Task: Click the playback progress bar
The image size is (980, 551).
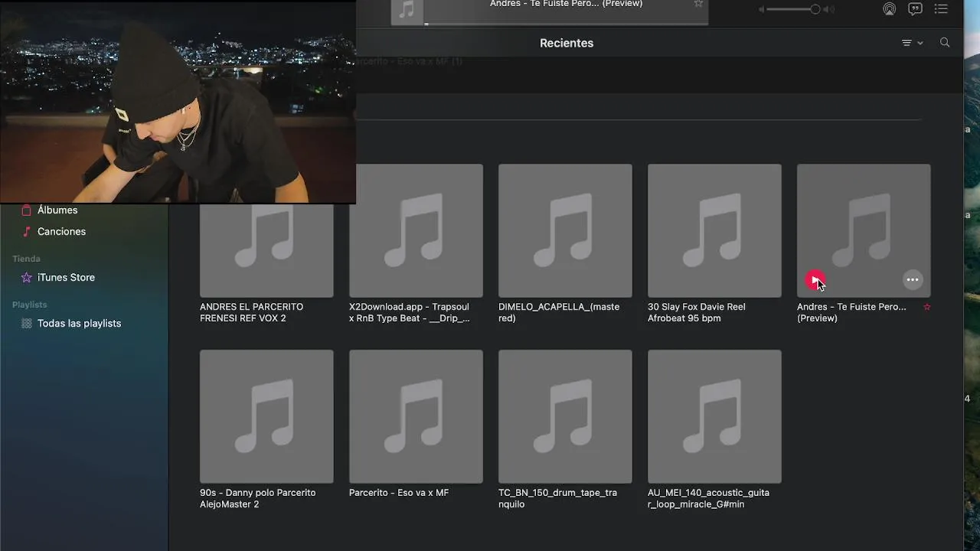Action: pos(567,24)
